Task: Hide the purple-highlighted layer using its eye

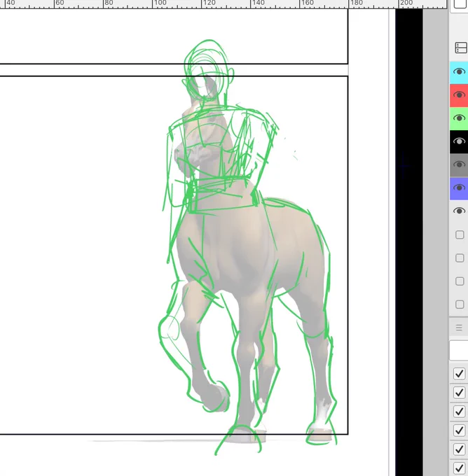Action: (x=459, y=188)
